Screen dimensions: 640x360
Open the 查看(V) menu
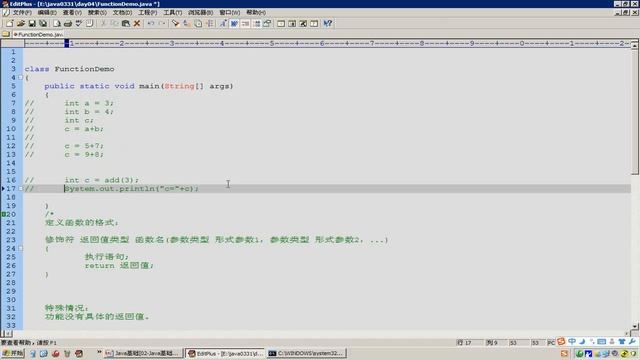(x=72, y=13)
